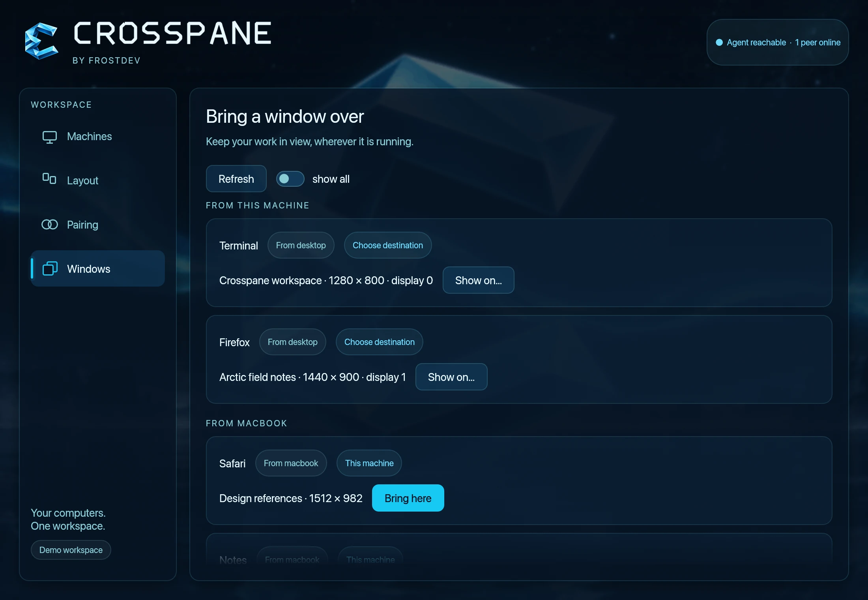Click This machine chip for Safari
868x600 pixels.
pos(369,463)
